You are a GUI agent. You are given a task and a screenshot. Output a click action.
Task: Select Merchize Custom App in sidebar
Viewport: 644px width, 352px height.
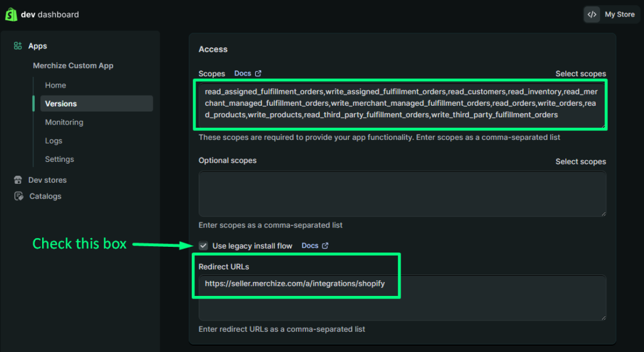pos(73,65)
